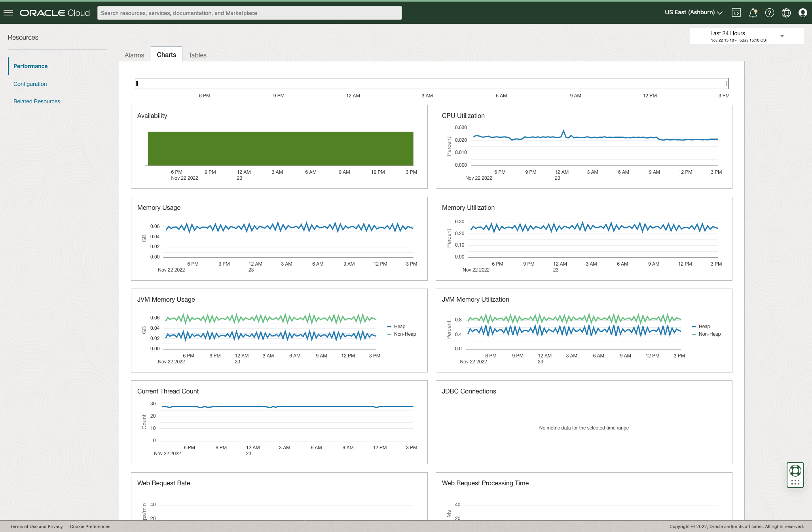The width and height of the screenshot is (812, 532).
Task: Open the Configuration resource link
Action: click(x=30, y=84)
